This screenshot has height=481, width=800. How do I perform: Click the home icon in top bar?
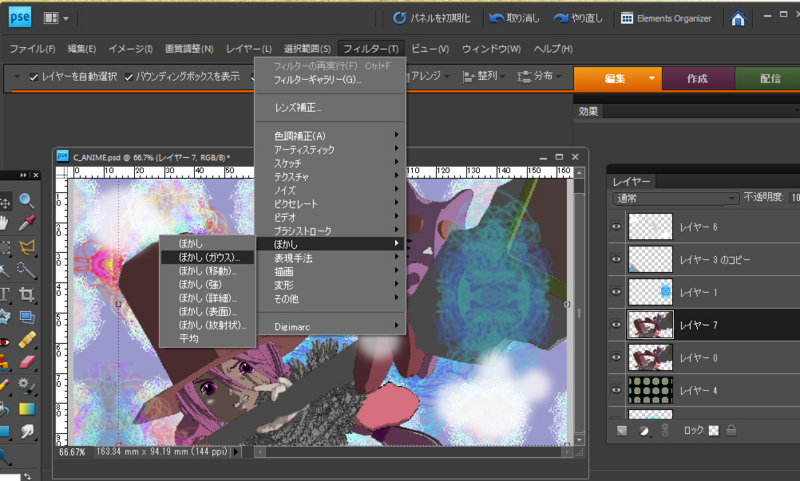pos(738,18)
